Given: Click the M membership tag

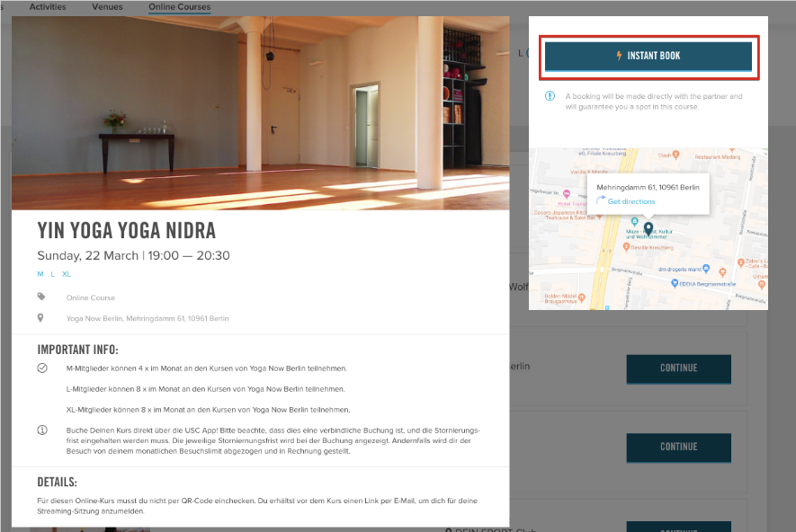Looking at the screenshot, I should (x=40, y=274).
